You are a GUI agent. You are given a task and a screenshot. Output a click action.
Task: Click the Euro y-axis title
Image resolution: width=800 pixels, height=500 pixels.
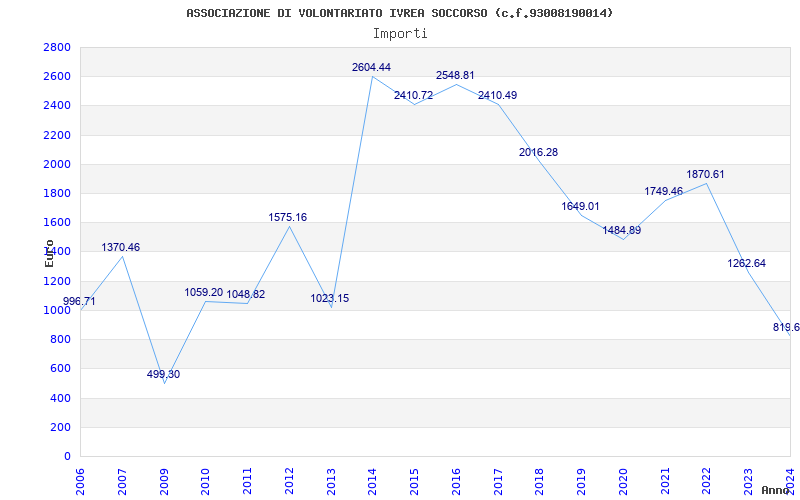pos(49,253)
